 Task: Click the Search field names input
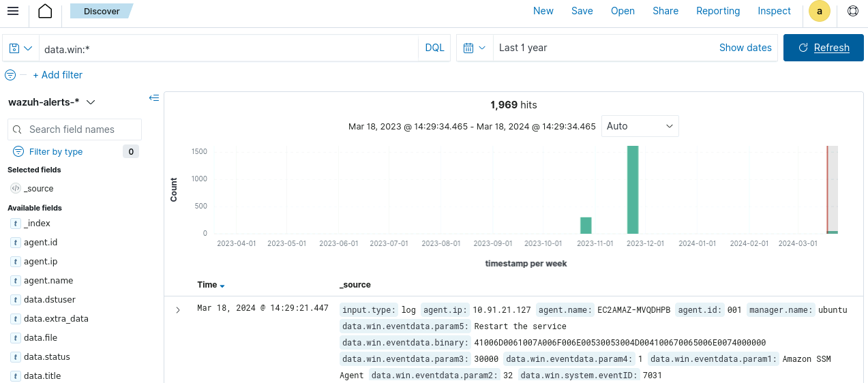click(x=75, y=129)
